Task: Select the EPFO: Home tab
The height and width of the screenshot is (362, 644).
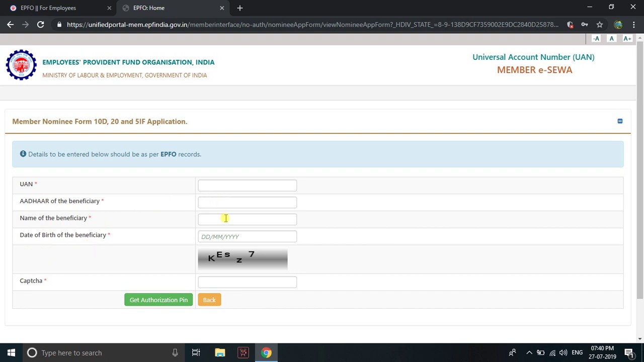Action: click(173, 8)
